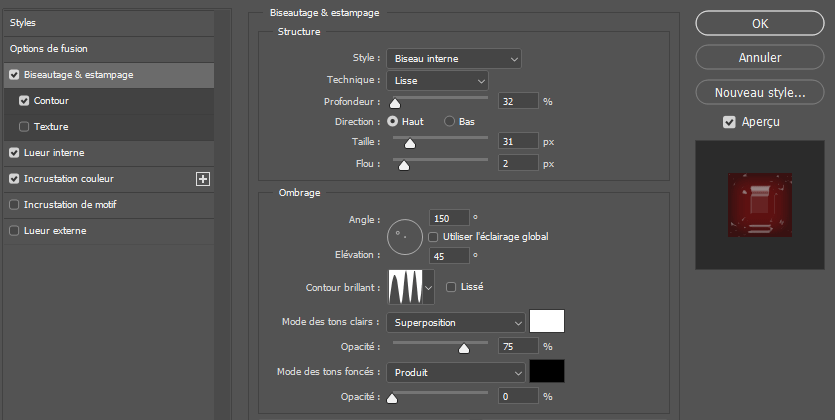Image resolution: width=835 pixels, height=420 pixels.
Task: Select the Bas direction radio button
Action: (449, 121)
